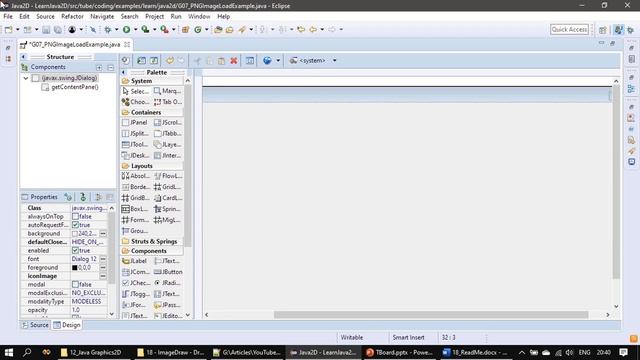The height and width of the screenshot is (360, 640).
Task: Choose GridLayout from the palette
Action: click(x=167, y=187)
